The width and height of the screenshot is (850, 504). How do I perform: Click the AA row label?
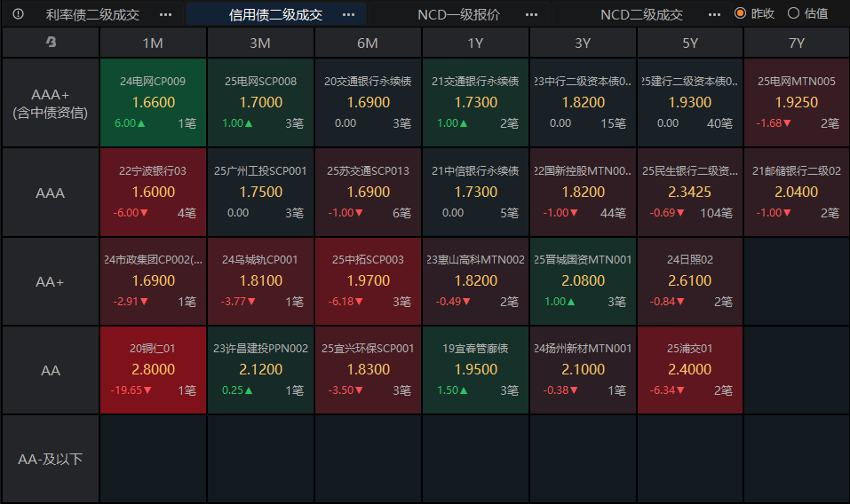click(x=51, y=370)
